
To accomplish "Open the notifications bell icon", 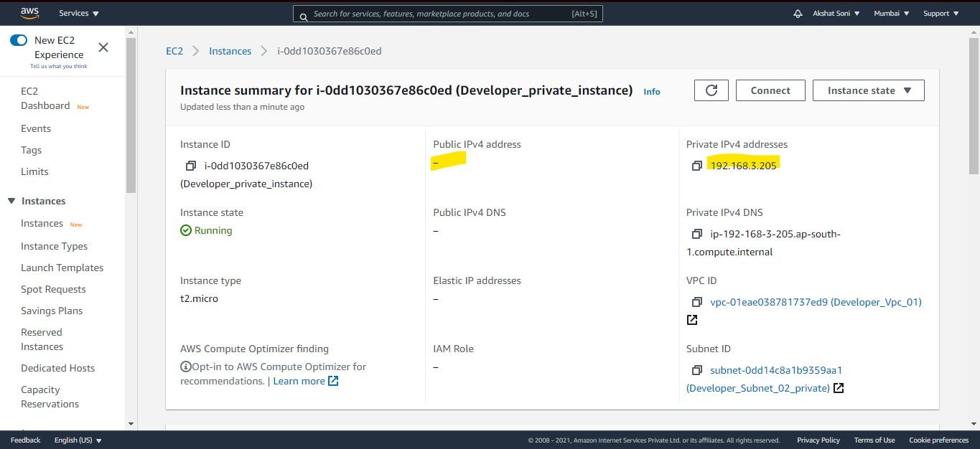I will tap(798, 14).
